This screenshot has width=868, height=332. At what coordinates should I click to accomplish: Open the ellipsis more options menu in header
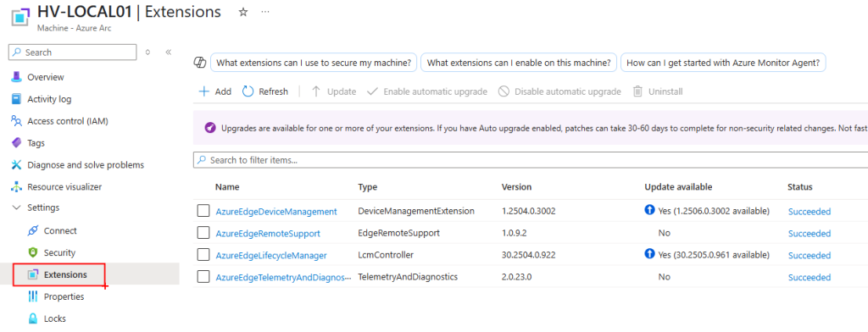click(265, 12)
